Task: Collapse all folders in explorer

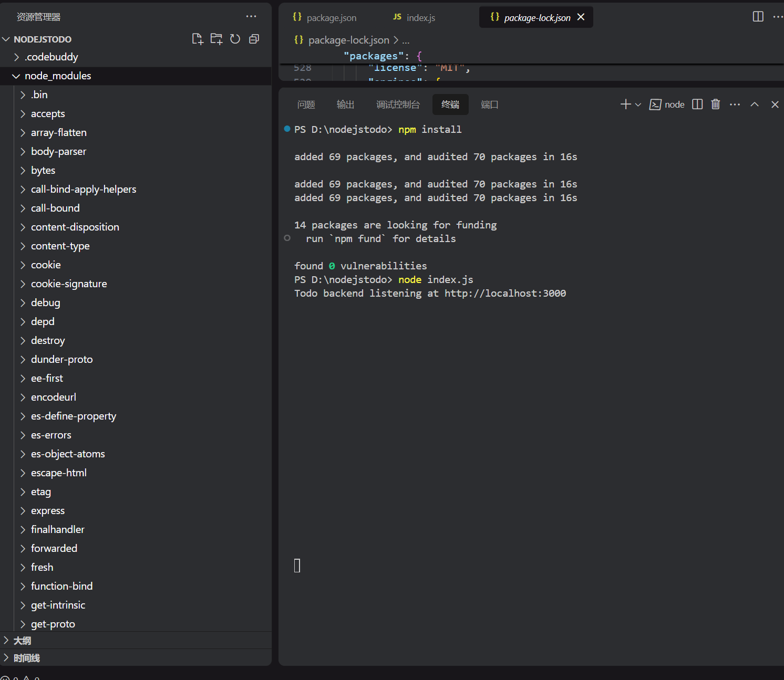Action: (254, 39)
